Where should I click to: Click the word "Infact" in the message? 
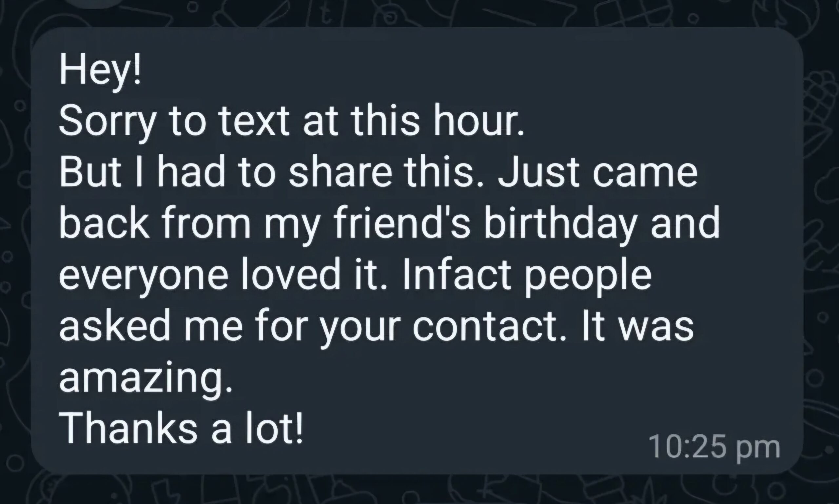pos(457,275)
